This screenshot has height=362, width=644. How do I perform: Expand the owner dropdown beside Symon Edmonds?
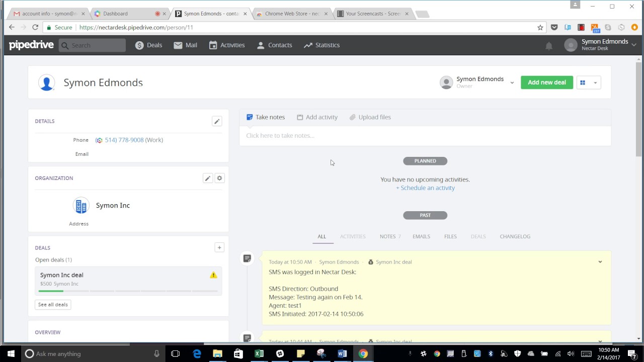point(512,82)
